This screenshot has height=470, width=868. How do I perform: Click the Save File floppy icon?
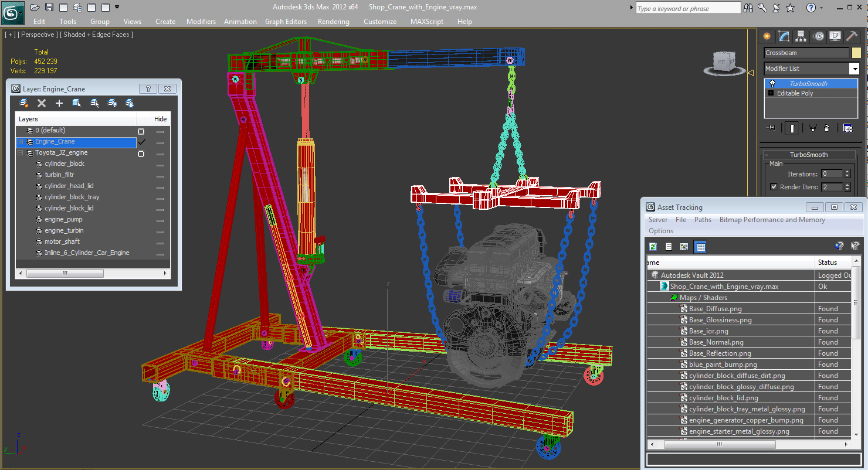pos(49,8)
